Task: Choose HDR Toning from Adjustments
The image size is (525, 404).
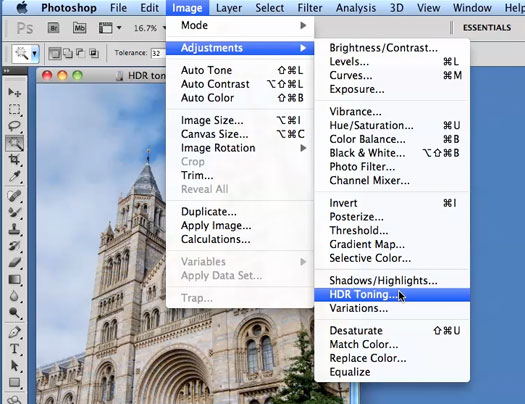Action: point(392,295)
